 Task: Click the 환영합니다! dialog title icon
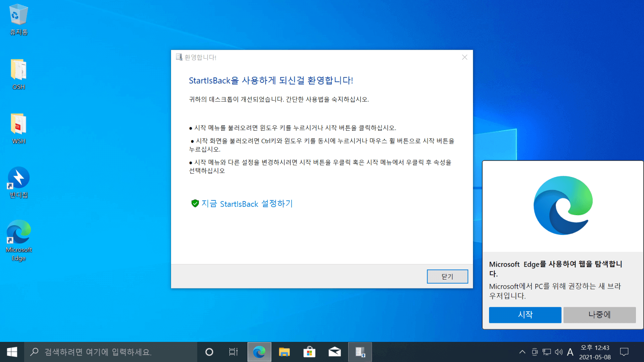(x=179, y=57)
